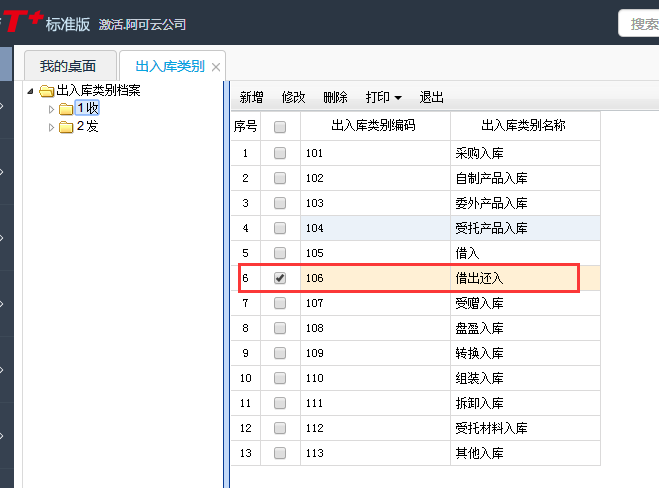Uncheck the checkbox for row 106
659x488 pixels.
click(x=280, y=278)
